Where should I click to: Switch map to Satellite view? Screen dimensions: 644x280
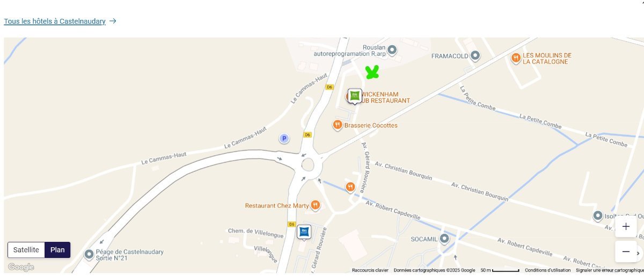coord(26,250)
